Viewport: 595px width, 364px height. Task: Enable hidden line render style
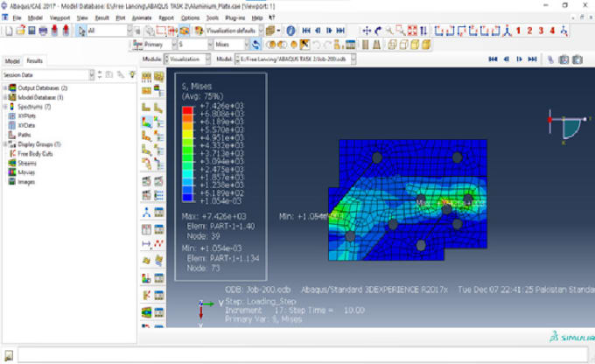403,45
